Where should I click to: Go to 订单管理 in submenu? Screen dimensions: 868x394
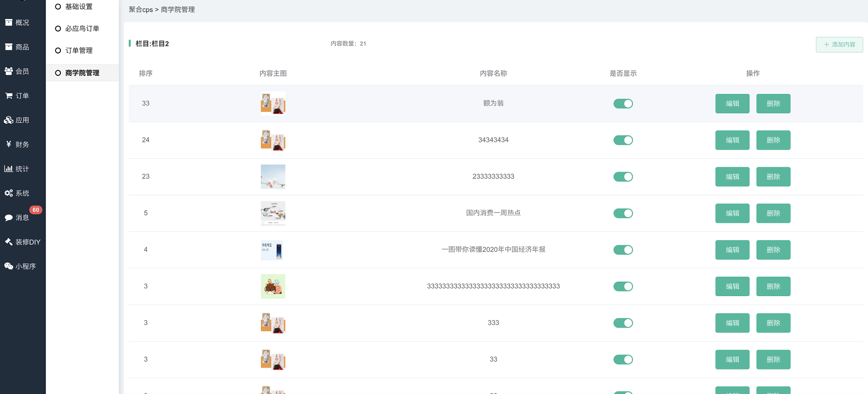[78, 50]
